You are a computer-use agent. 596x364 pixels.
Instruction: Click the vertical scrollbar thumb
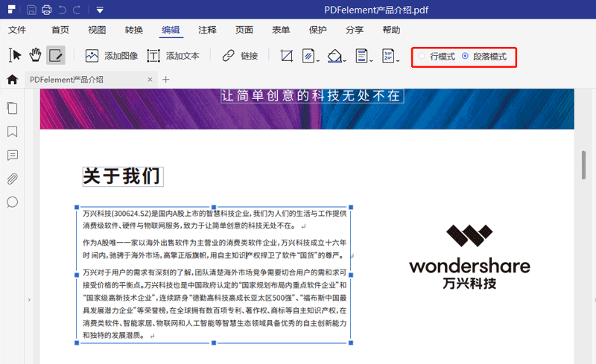tap(583, 165)
